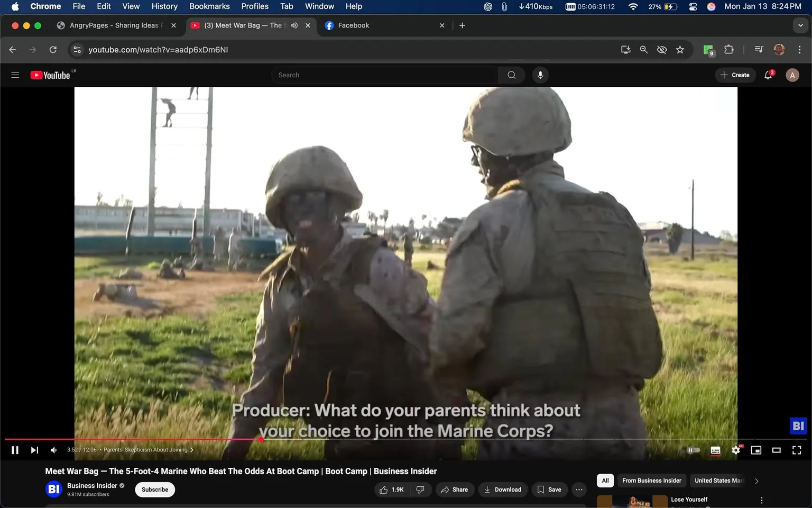Open YouTube voice search microphone
Image resolution: width=812 pixels, height=508 pixels.
[x=540, y=75]
